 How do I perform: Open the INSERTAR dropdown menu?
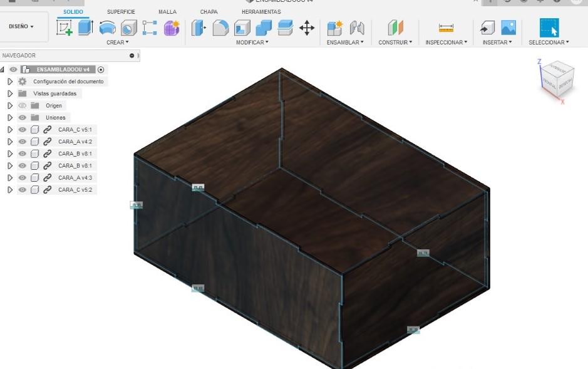tap(497, 43)
